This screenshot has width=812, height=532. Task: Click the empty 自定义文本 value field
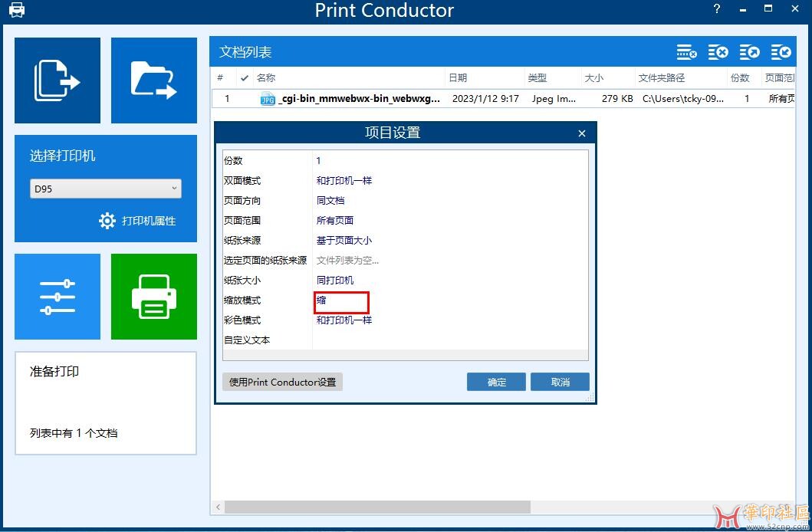pos(450,340)
